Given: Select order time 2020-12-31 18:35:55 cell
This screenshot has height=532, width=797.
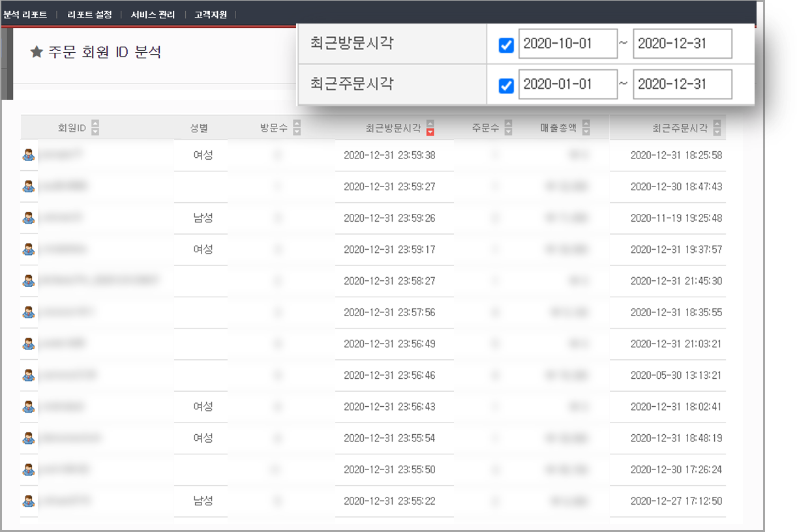Looking at the screenshot, I should tap(676, 313).
